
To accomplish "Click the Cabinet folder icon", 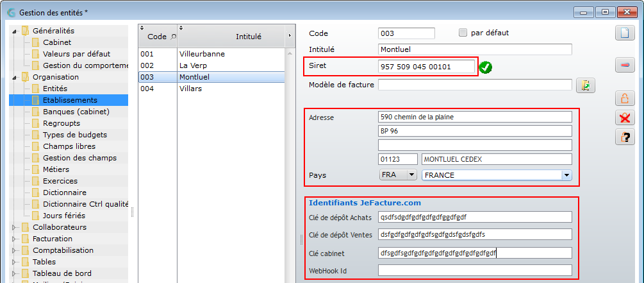I will click(36, 42).
